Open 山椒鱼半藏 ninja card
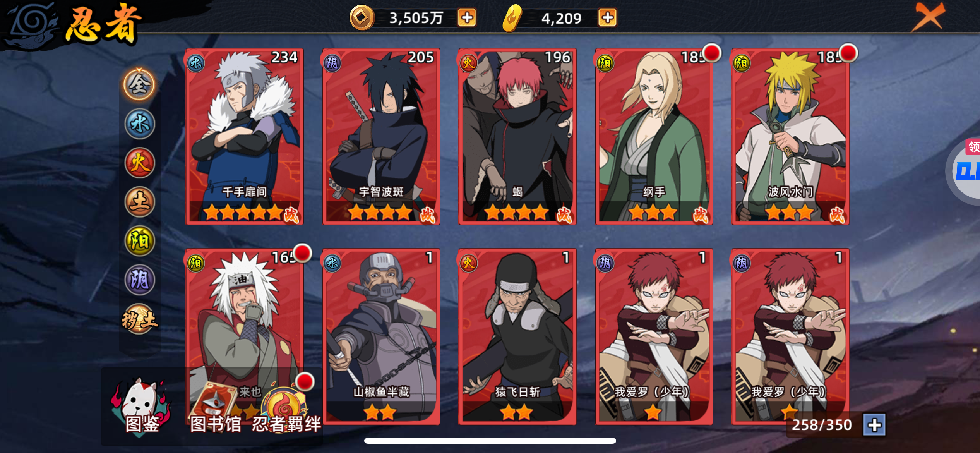Screen dimensions: 980x453 pos(381,336)
